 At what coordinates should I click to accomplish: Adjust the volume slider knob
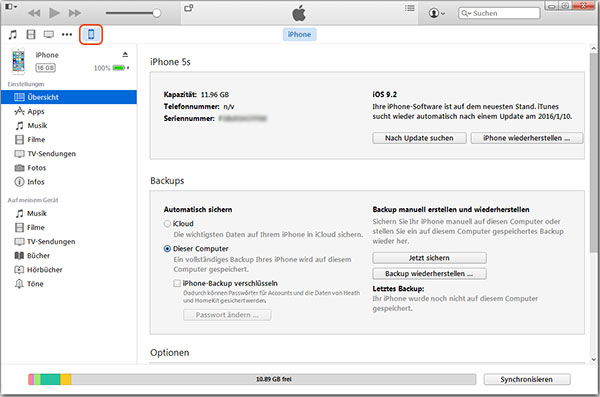(x=157, y=13)
